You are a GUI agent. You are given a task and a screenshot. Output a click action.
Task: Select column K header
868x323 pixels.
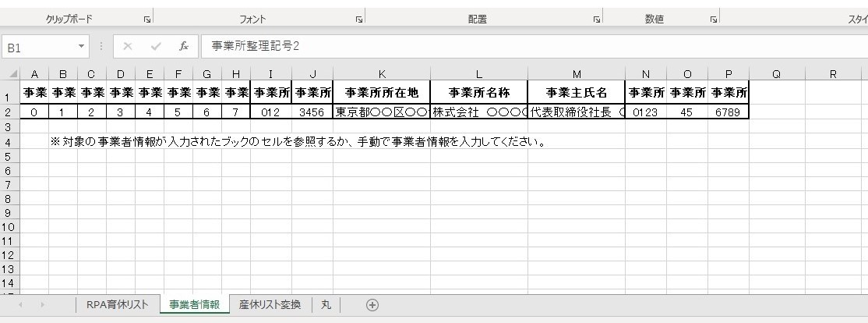coord(381,74)
